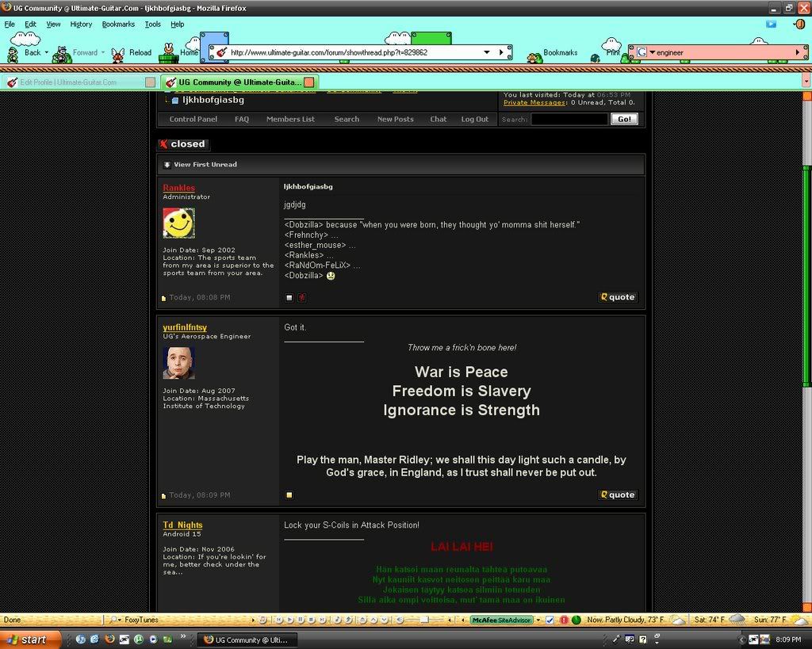Click the Firefox quick launch icon in taskbar
812x649 pixels.
click(109, 639)
